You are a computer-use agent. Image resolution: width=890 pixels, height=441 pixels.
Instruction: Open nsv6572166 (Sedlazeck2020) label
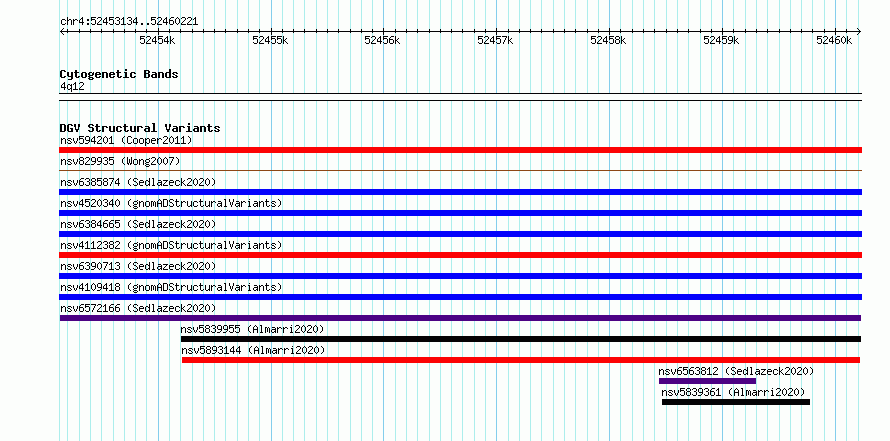[138, 308]
